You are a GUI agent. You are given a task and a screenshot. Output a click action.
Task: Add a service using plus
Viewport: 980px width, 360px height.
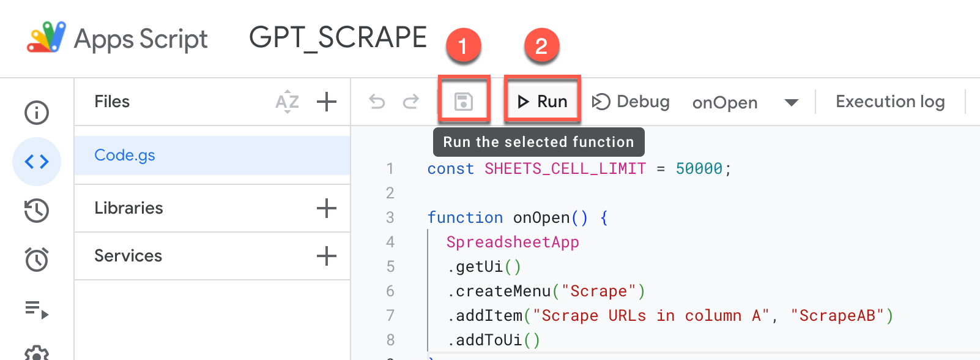click(x=327, y=256)
